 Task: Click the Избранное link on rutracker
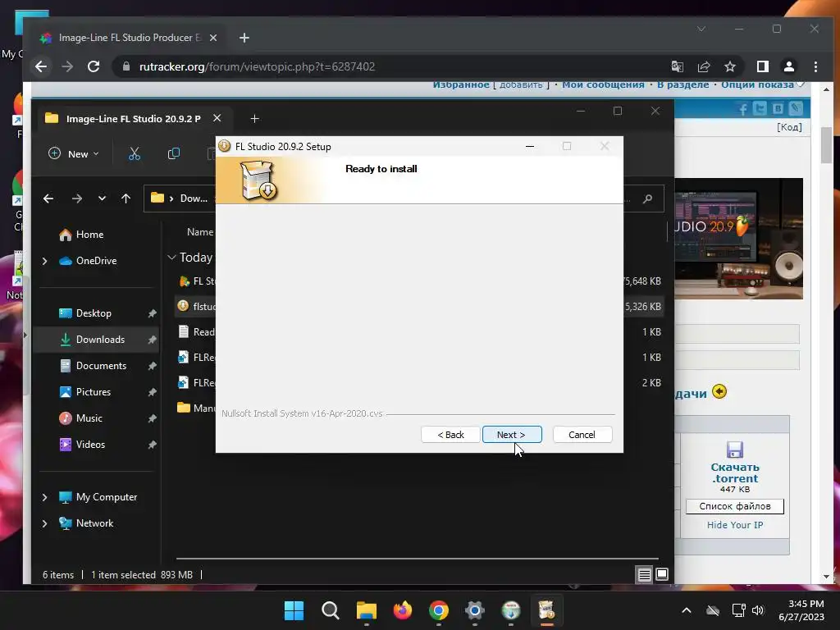(x=461, y=85)
